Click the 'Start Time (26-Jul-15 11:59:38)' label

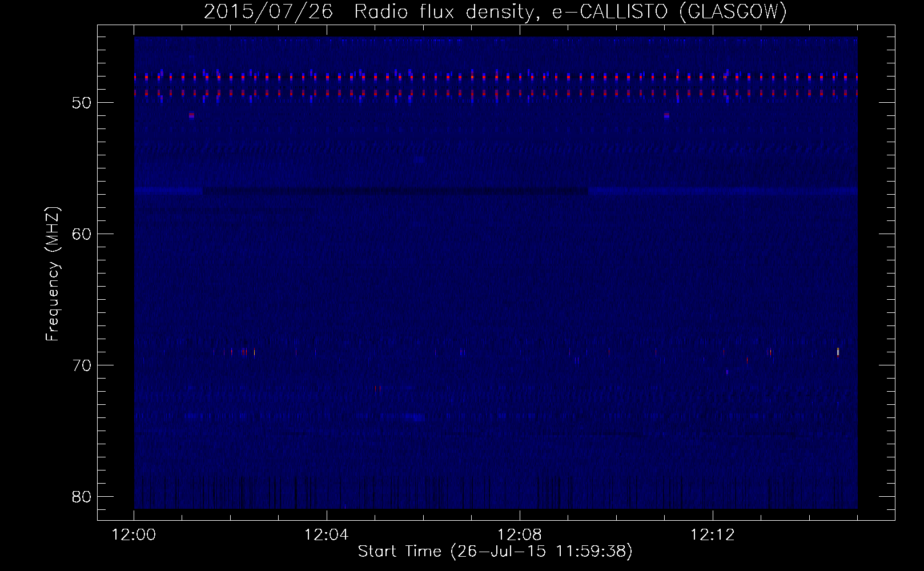coord(495,552)
